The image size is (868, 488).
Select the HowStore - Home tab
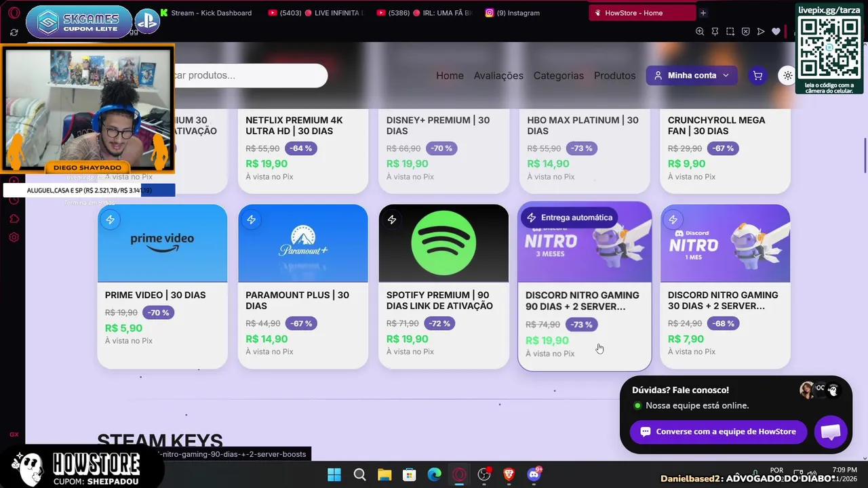click(x=642, y=13)
